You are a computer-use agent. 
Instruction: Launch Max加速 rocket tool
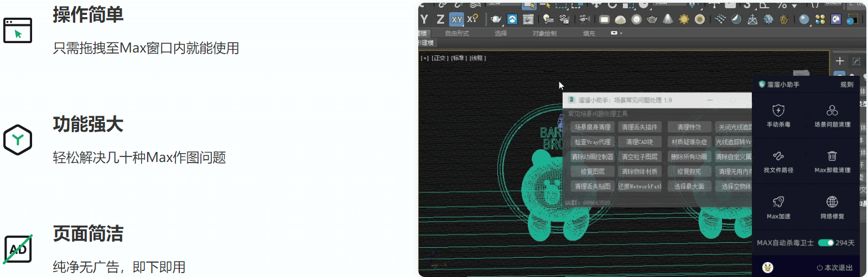tap(778, 207)
